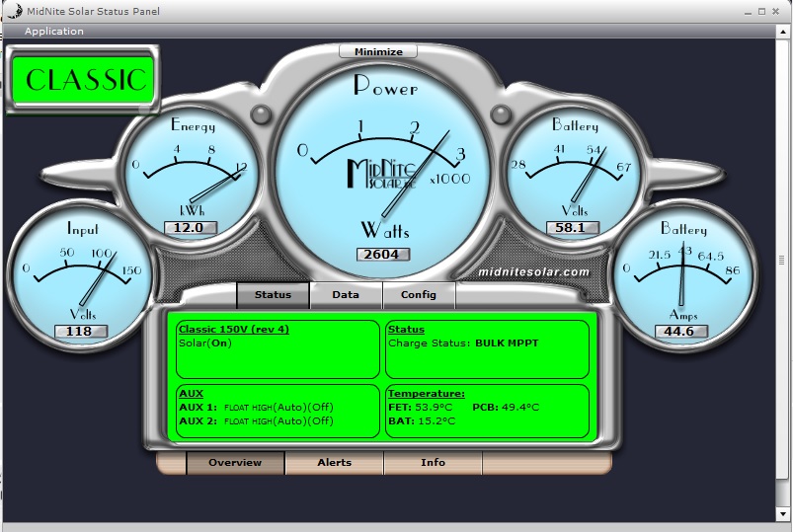793x532 pixels.
Task: Click the Temperature heading in status panel
Action: pyautogui.click(x=427, y=393)
